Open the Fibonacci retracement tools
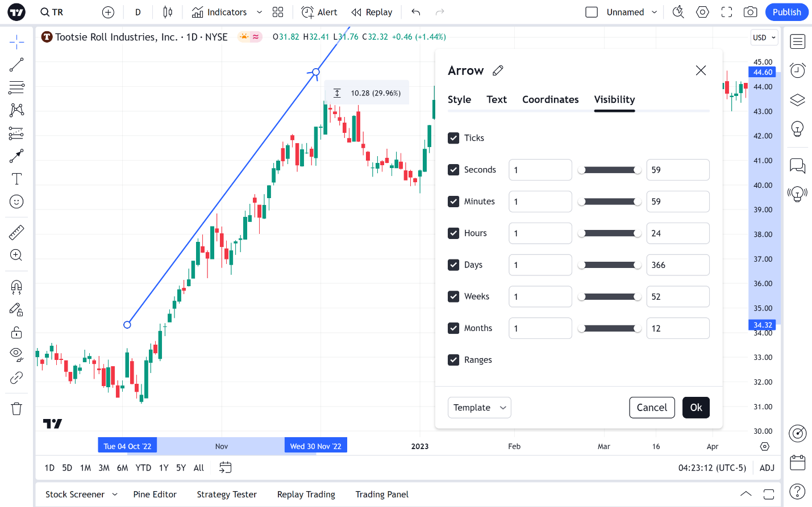The width and height of the screenshot is (812, 507). (16, 87)
